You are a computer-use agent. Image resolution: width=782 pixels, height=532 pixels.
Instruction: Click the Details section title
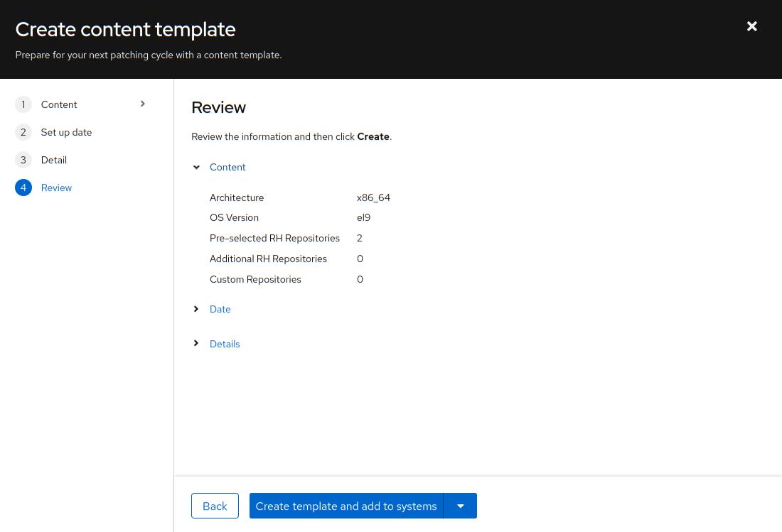coord(225,344)
